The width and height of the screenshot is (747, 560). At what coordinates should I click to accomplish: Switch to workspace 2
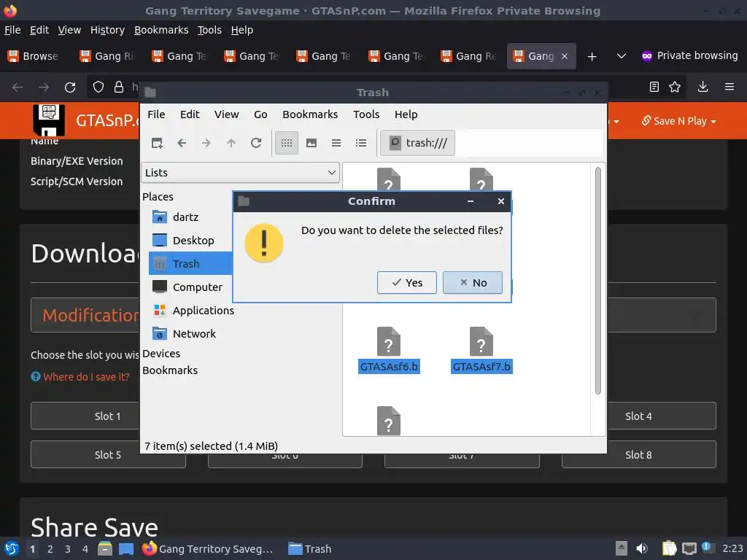[50, 549]
